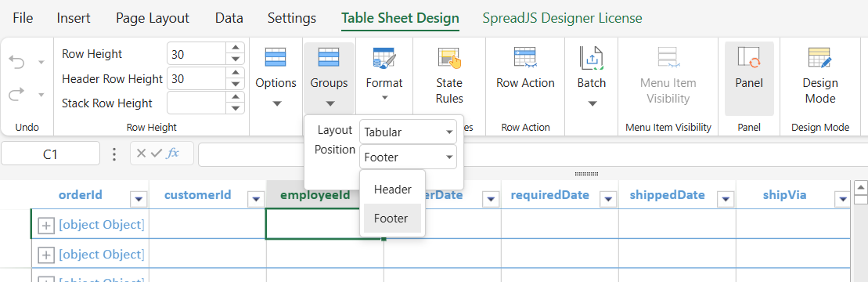Open the Position Footer combo box
This screenshot has height=282, width=868.
coord(408,157)
